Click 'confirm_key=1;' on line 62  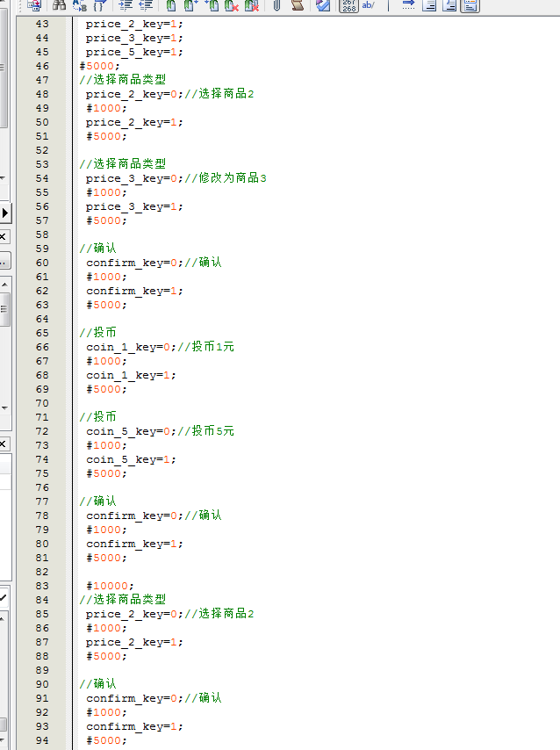tap(134, 292)
